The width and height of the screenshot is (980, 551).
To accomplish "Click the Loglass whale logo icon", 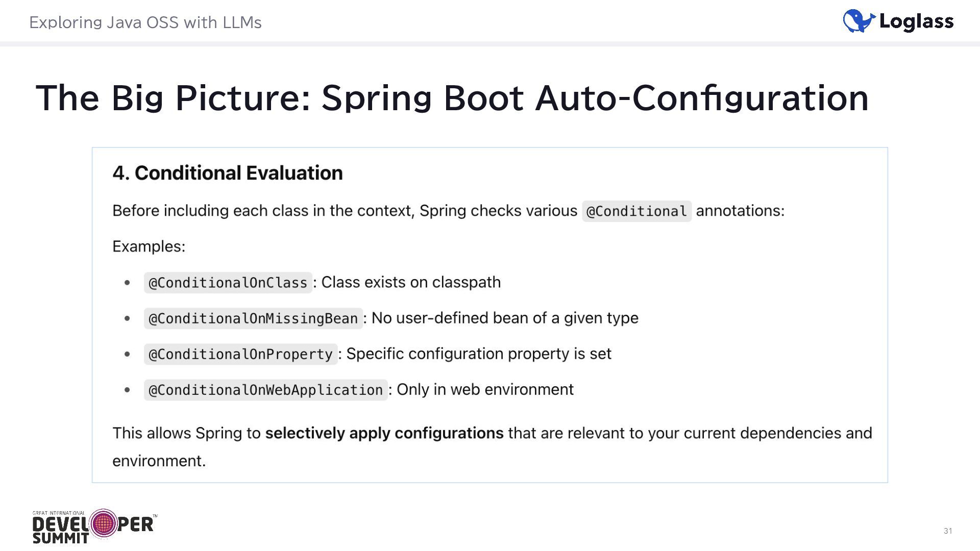I will [859, 21].
